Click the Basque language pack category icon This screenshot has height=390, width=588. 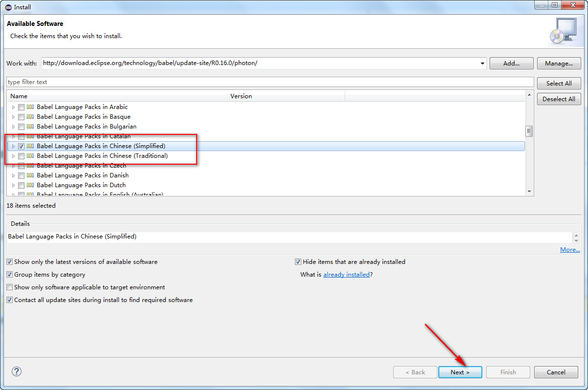click(x=30, y=117)
